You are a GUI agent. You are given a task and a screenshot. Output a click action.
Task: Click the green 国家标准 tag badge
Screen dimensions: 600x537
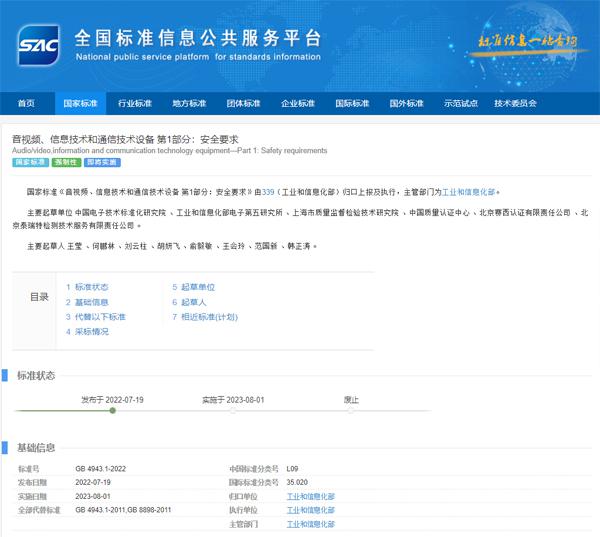click(30, 162)
